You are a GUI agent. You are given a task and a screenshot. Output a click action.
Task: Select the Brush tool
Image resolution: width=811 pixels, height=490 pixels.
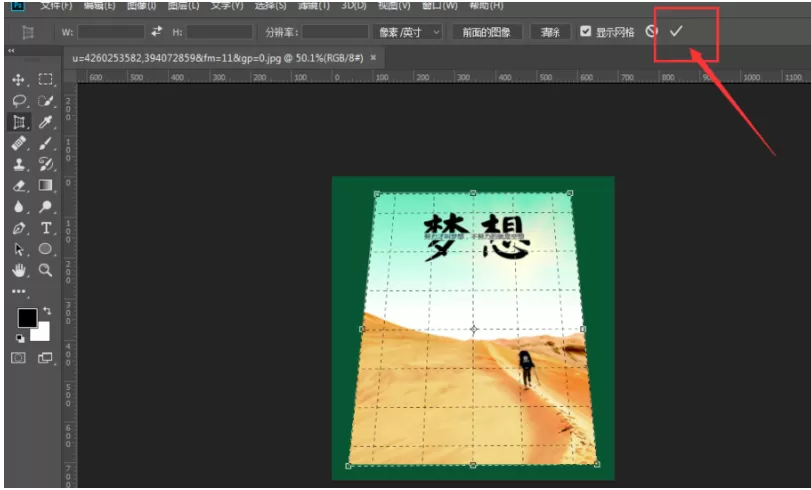pos(46,143)
